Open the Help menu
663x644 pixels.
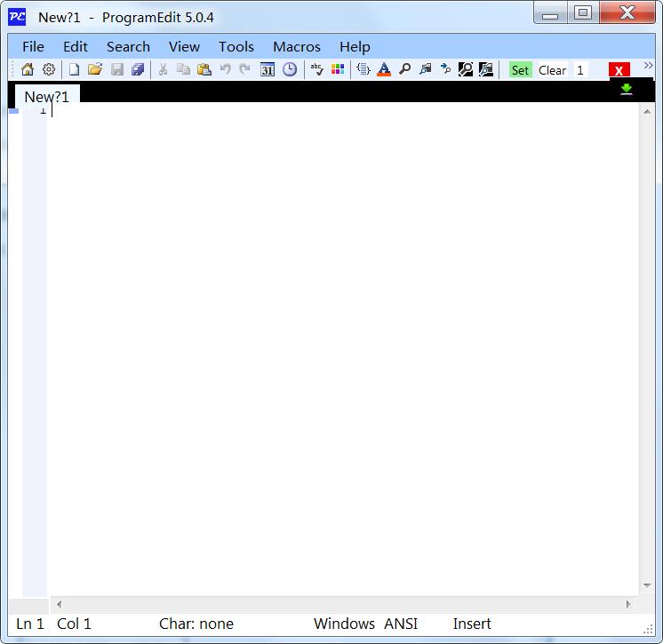click(355, 46)
